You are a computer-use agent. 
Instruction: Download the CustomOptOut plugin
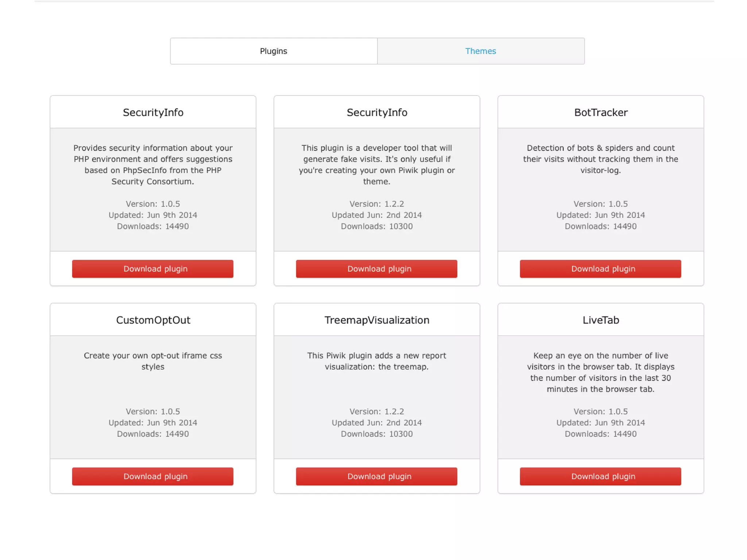click(152, 476)
